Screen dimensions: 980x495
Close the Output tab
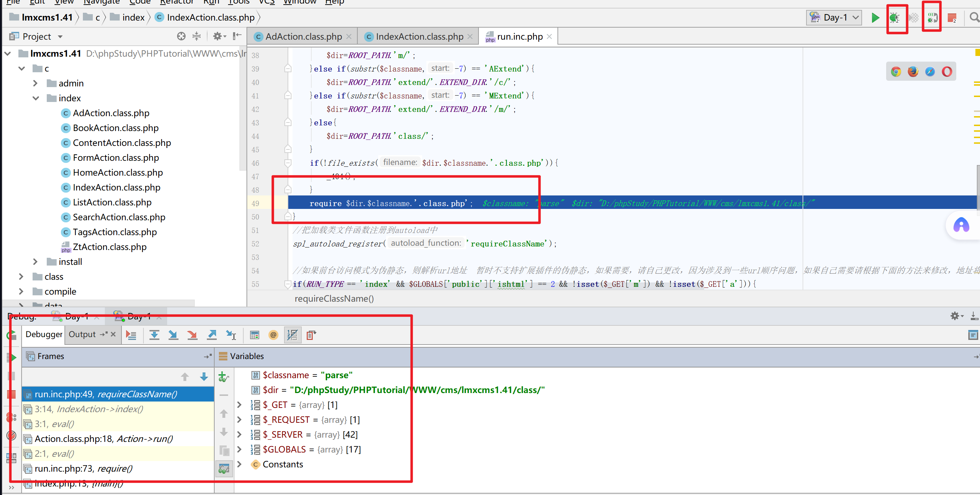[113, 335]
